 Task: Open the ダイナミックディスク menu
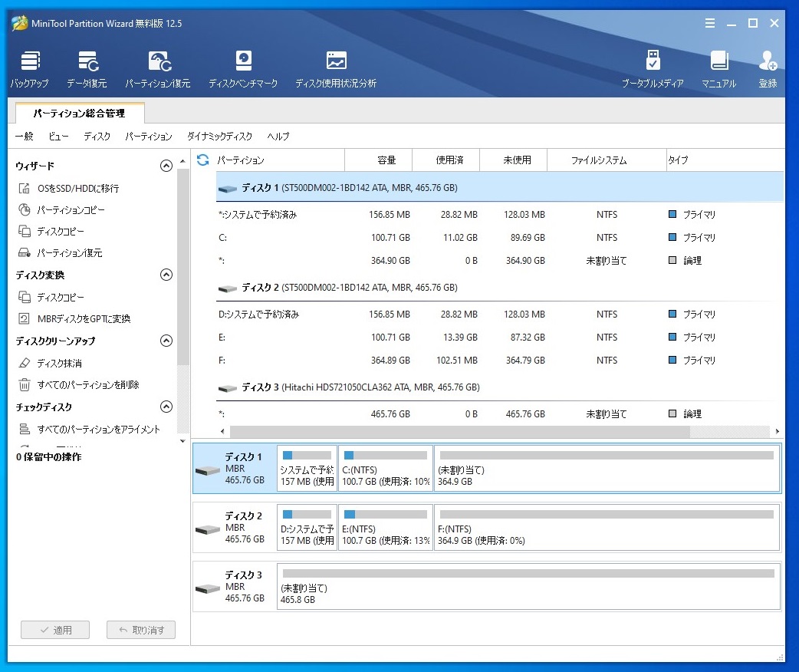pos(219,136)
